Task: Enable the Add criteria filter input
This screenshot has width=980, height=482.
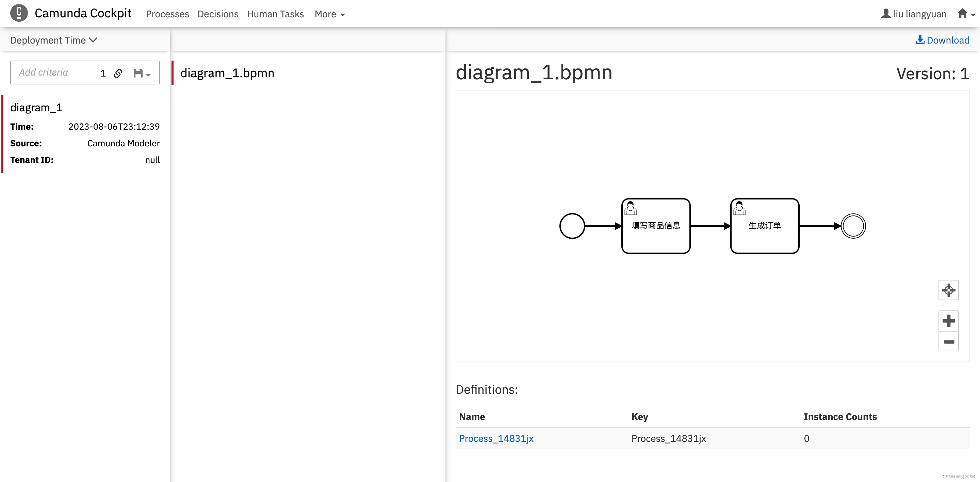Action: click(x=53, y=73)
